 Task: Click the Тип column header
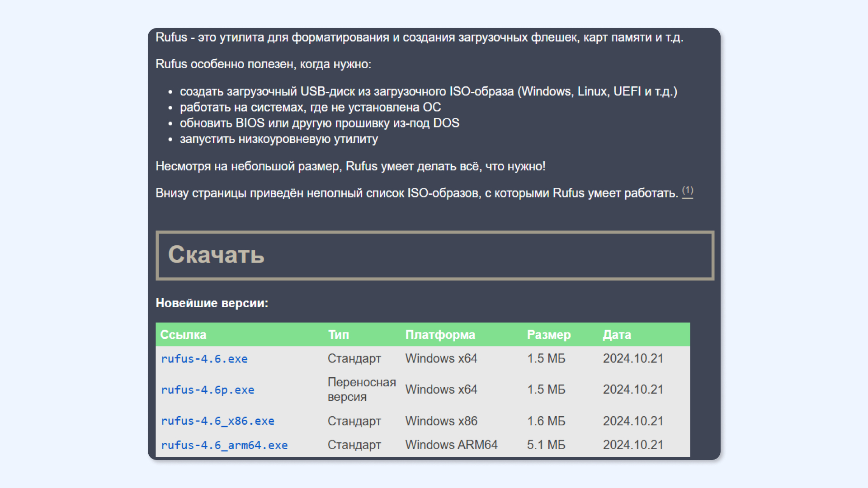click(339, 335)
